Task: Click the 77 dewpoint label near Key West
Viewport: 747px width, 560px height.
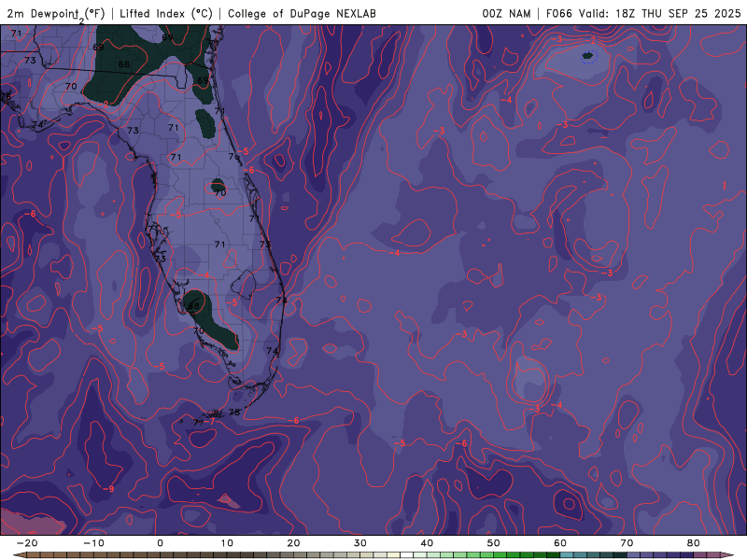Action: click(x=198, y=423)
